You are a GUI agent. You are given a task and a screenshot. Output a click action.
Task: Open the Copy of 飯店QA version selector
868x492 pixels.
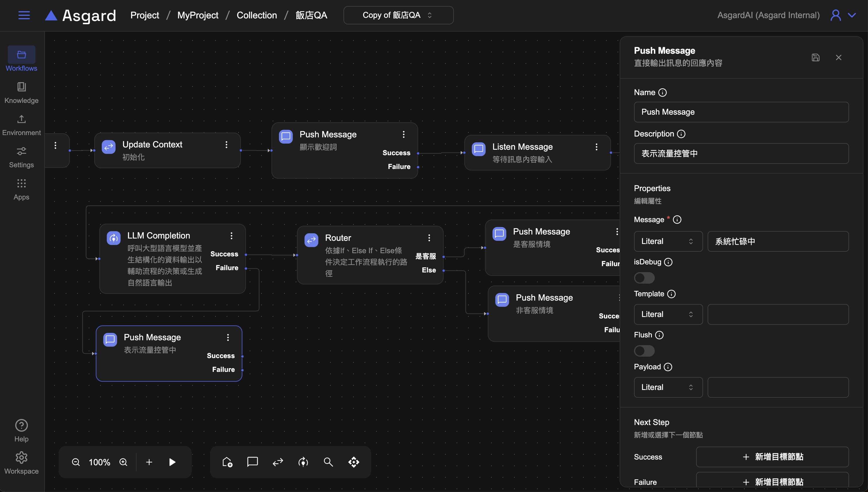398,15
